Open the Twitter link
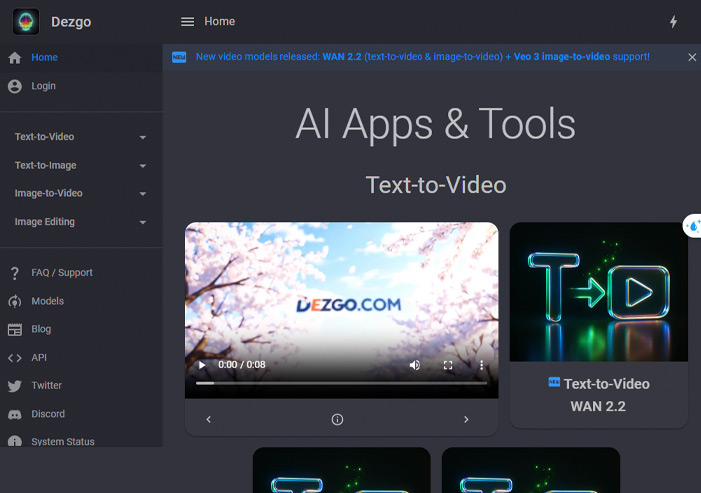Screen dimensions: 701x493 (x=81, y=385)
